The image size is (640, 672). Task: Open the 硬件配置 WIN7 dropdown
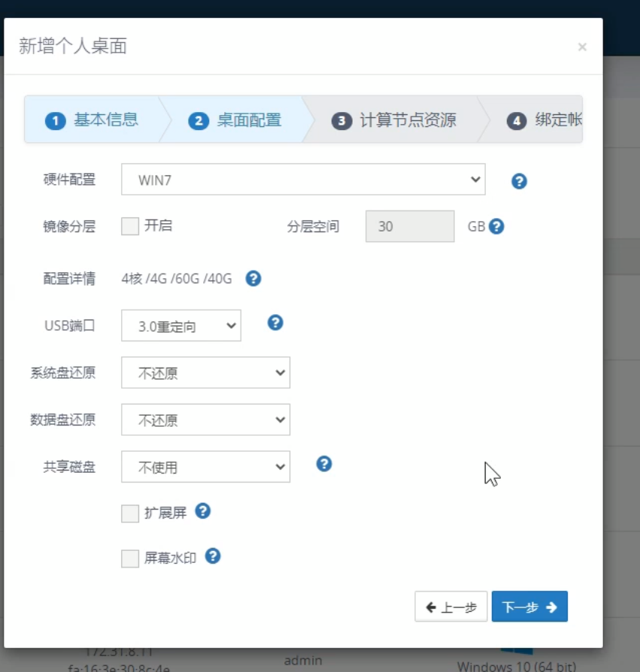tap(302, 180)
